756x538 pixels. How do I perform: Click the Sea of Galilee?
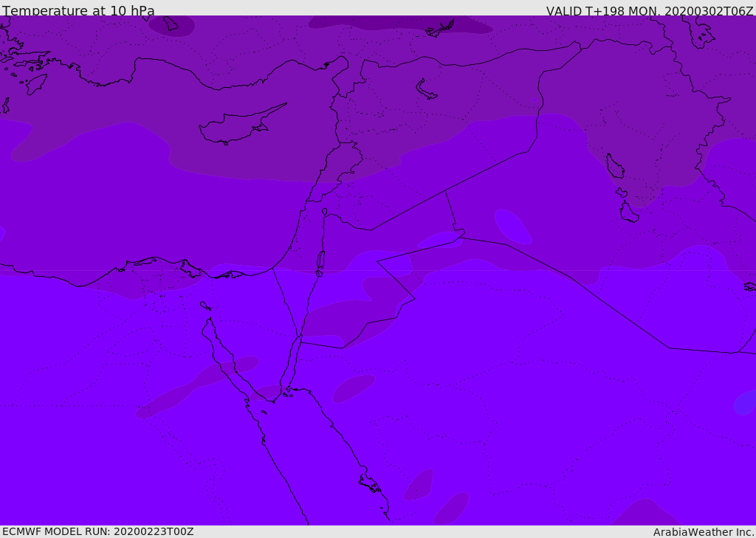point(324,212)
